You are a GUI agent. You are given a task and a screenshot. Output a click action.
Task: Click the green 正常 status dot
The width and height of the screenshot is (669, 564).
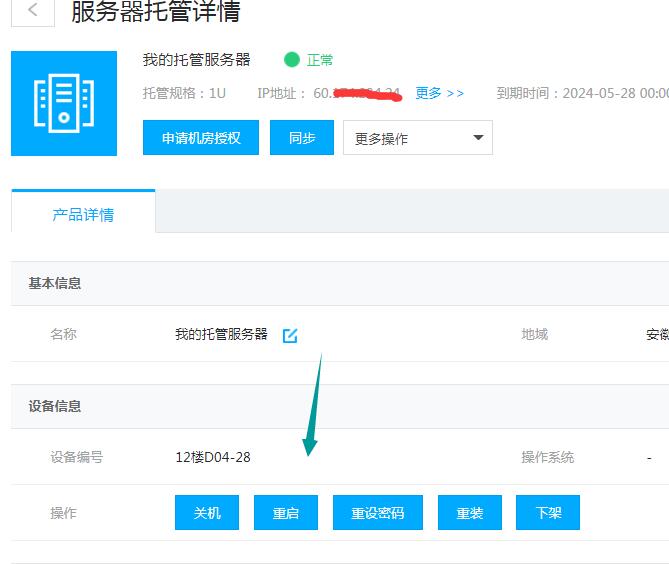pos(292,60)
